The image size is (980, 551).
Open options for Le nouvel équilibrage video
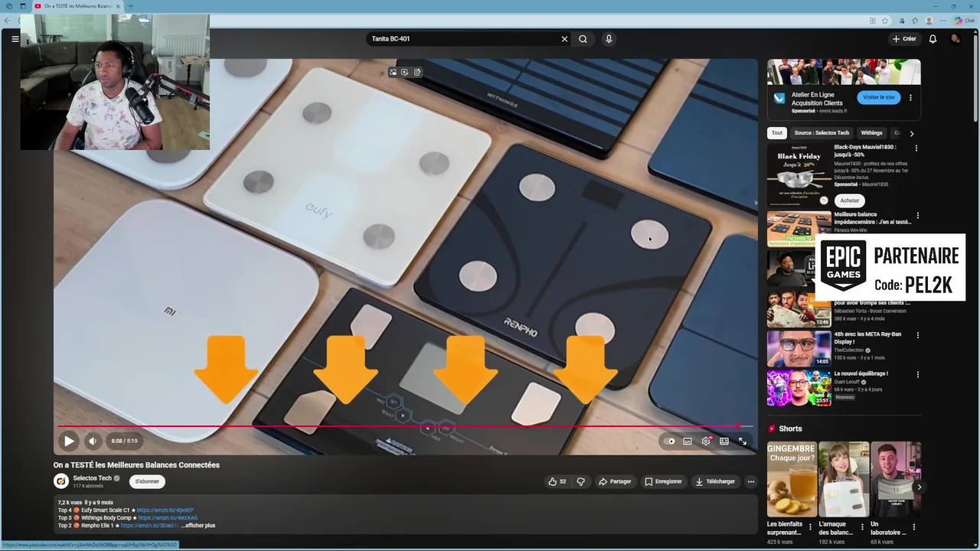(x=918, y=375)
